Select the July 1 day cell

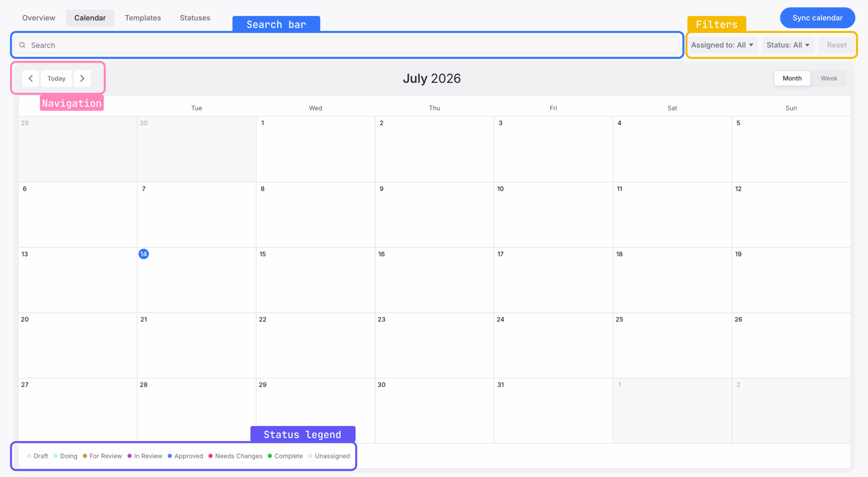316,149
